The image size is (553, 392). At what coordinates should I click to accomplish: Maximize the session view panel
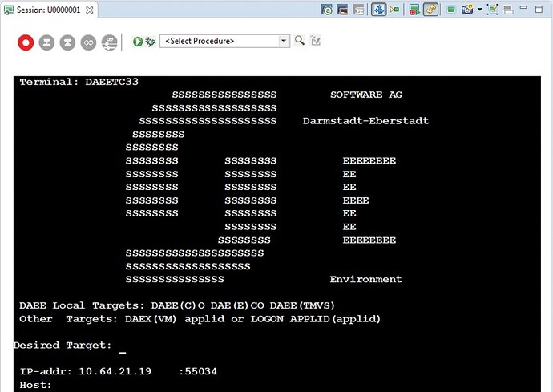point(539,9)
